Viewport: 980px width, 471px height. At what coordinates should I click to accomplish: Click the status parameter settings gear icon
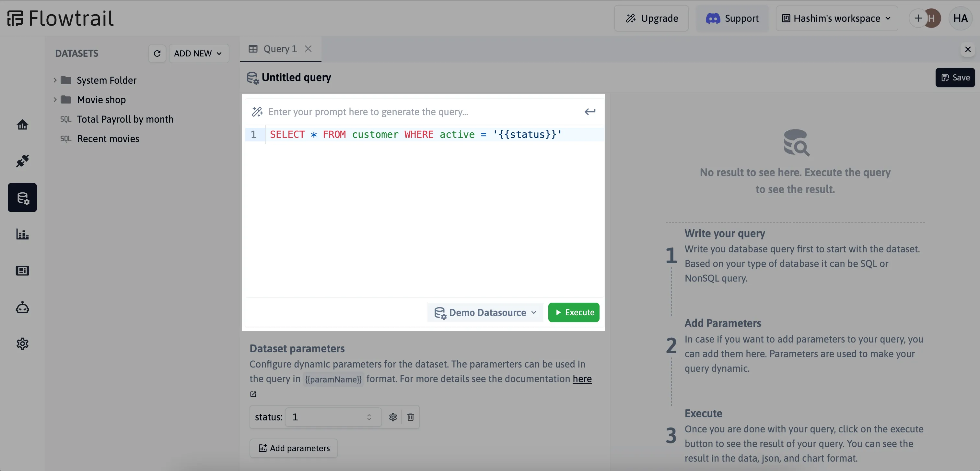(x=393, y=417)
